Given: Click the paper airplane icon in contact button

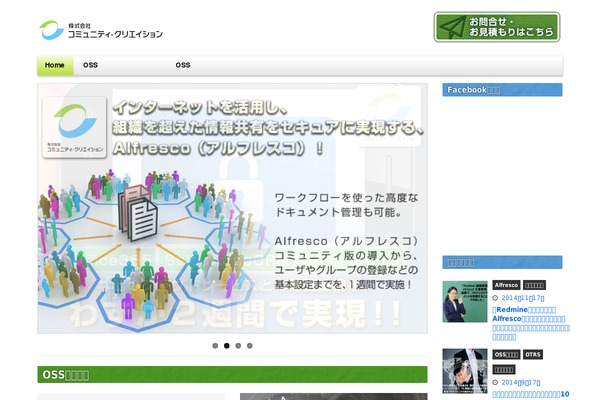Looking at the screenshot, I should [x=452, y=27].
